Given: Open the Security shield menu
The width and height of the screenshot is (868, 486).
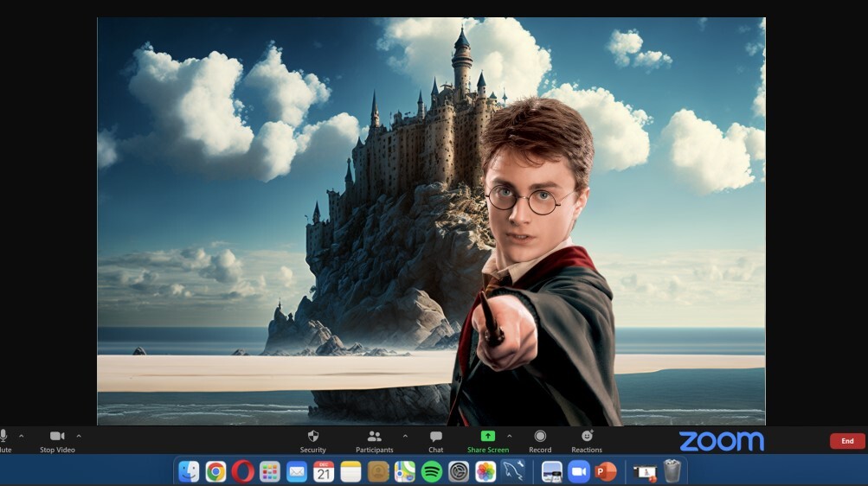Looking at the screenshot, I should [312, 441].
